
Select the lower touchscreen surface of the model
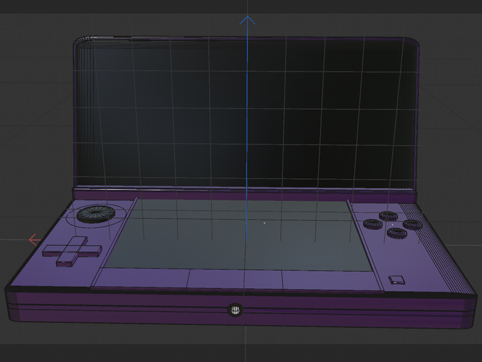tap(238, 236)
